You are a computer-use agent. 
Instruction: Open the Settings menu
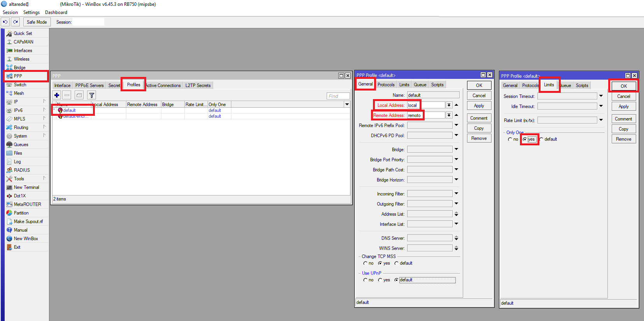(x=31, y=12)
